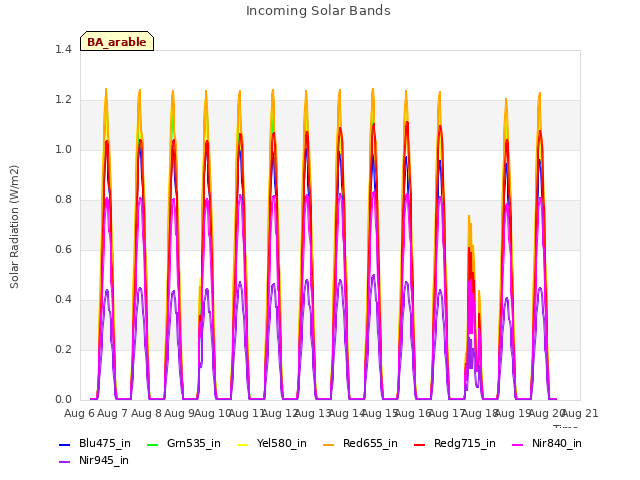
Task: Click the green Grn535_in color marker
Action: tap(152, 444)
